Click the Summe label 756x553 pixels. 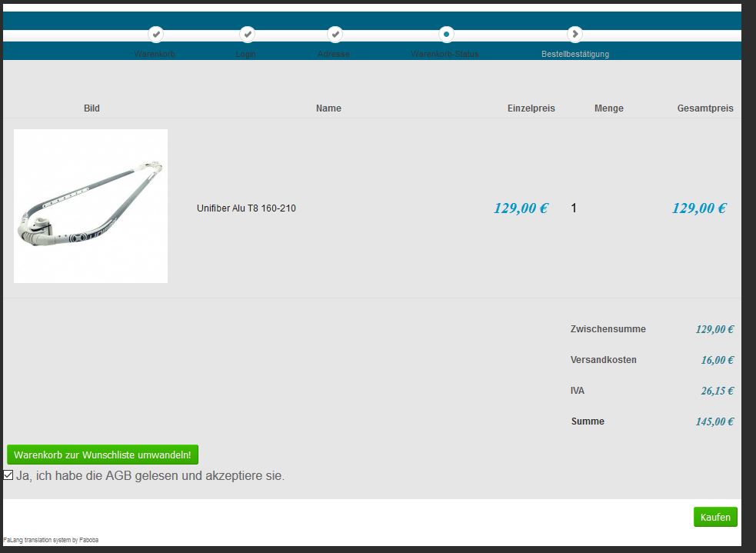[x=588, y=421]
